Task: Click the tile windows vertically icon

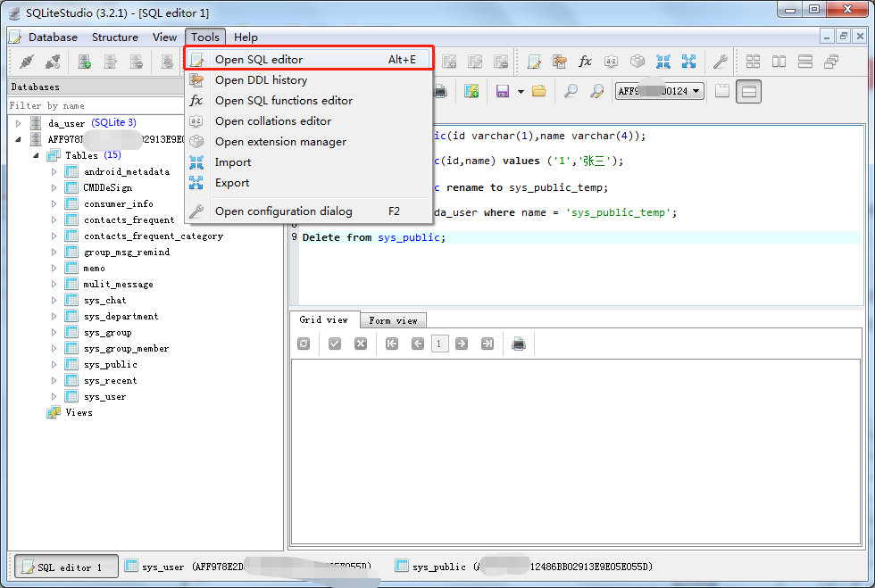Action: [779, 62]
